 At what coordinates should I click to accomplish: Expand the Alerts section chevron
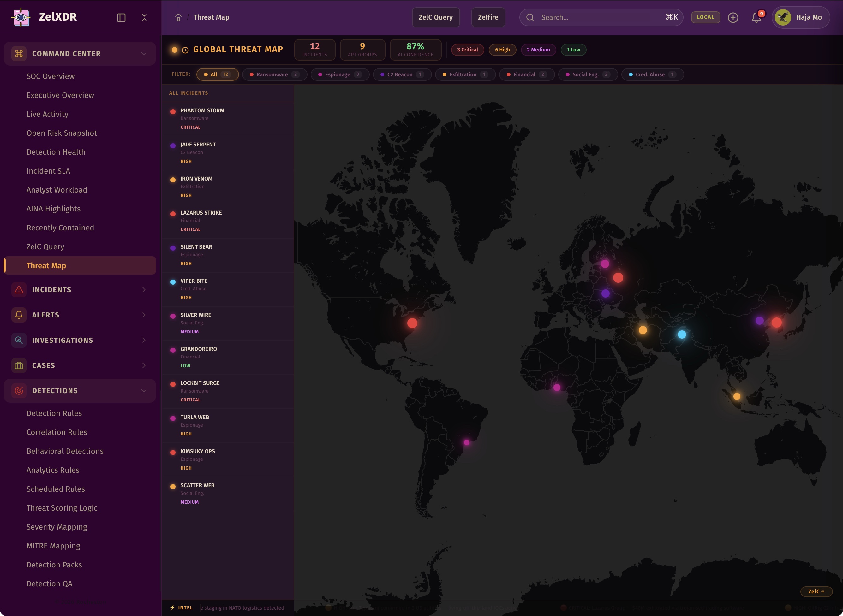[x=144, y=315]
